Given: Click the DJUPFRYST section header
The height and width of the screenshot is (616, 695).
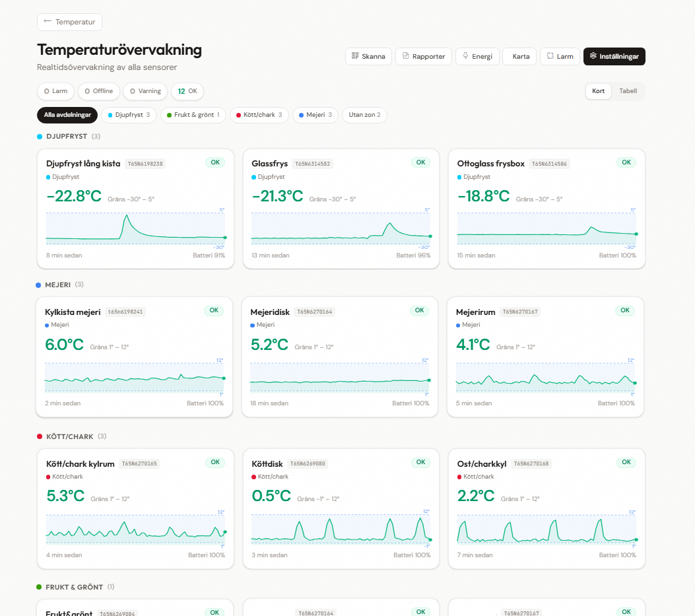Looking at the screenshot, I should [x=67, y=136].
